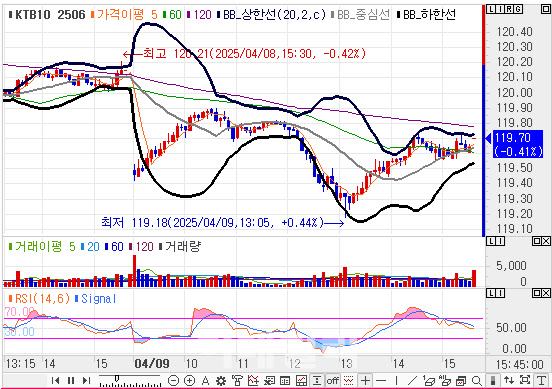Viewport: 552px width, 389px height.
Task: Open the data table view icon
Action: click(285, 381)
